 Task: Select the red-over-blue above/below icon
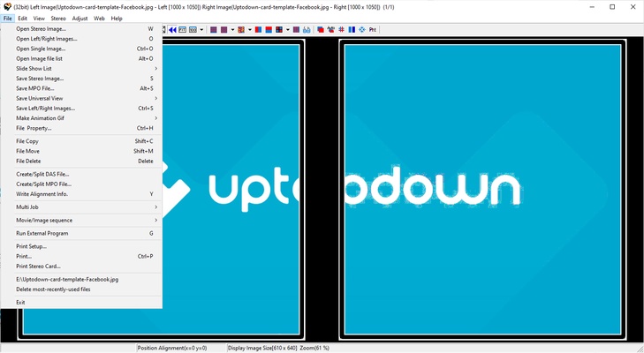click(269, 29)
